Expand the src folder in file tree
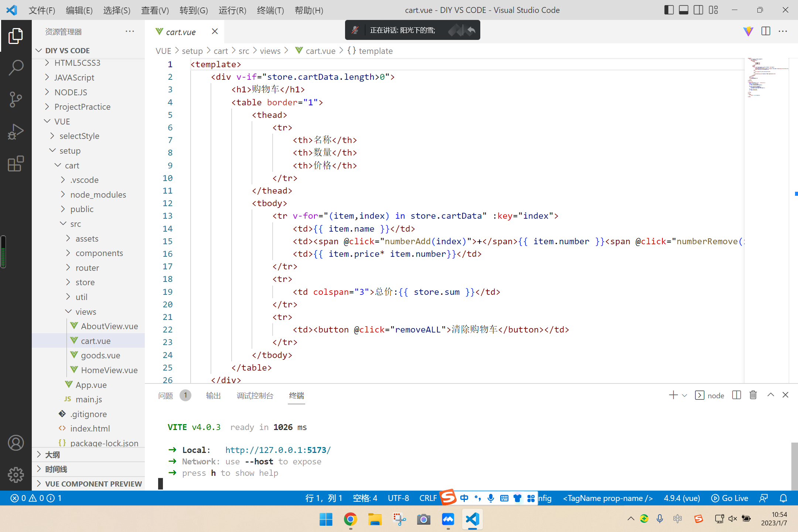Image resolution: width=798 pixels, height=532 pixels. pyautogui.click(x=76, y=224)
